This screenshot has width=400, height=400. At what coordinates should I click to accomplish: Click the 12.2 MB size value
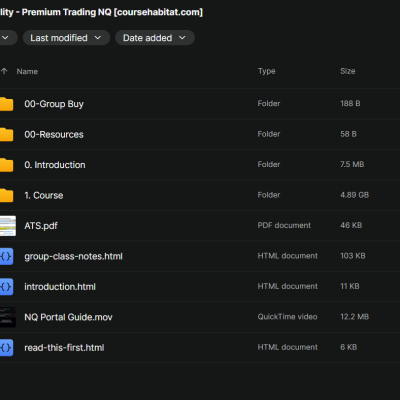(354, 317)
